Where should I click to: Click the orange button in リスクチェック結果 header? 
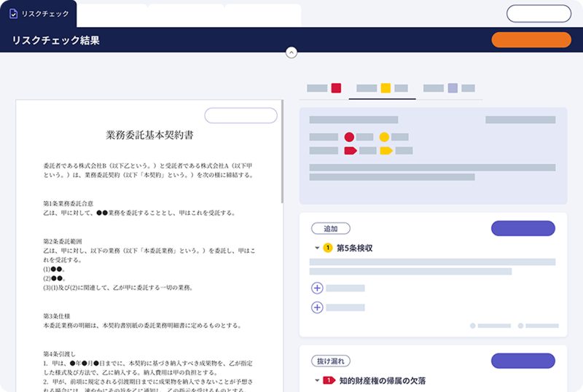531,40
